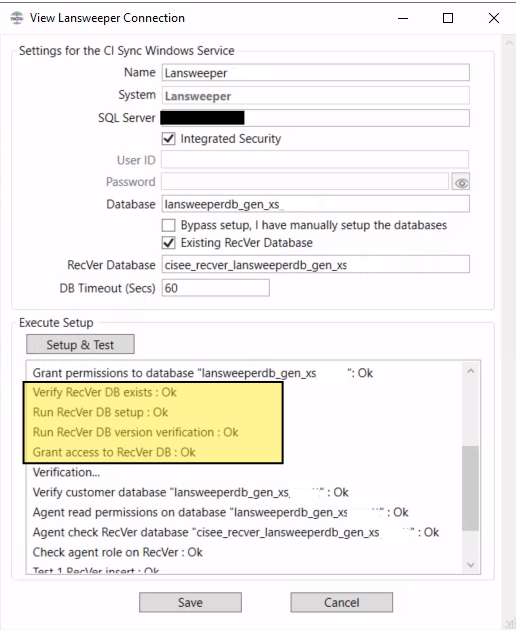Click the setup log scrollbar thumb
The image size is (516, 630).
point(470,488)
